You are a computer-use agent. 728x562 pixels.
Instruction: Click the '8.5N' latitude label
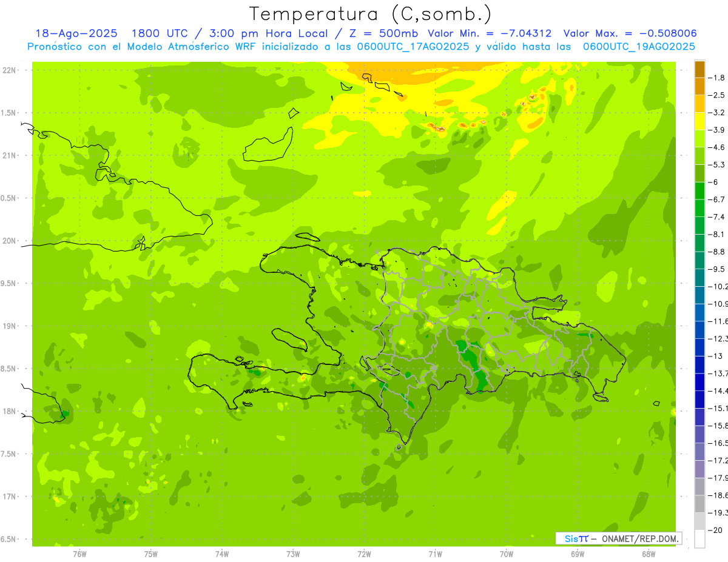coord(8,369)
